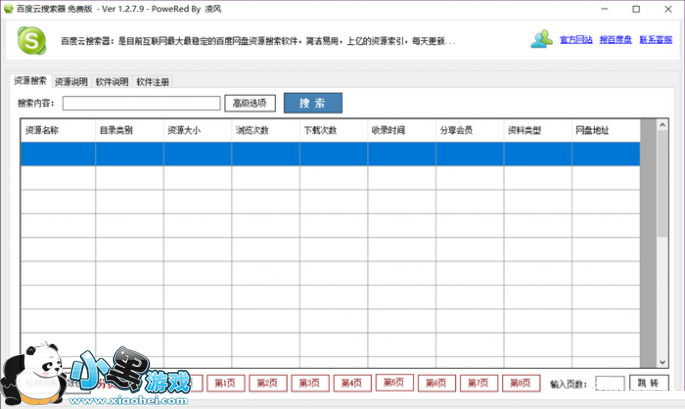Select the highlighted blue first row
Screen dimensions: 685x409
[330, 153]
